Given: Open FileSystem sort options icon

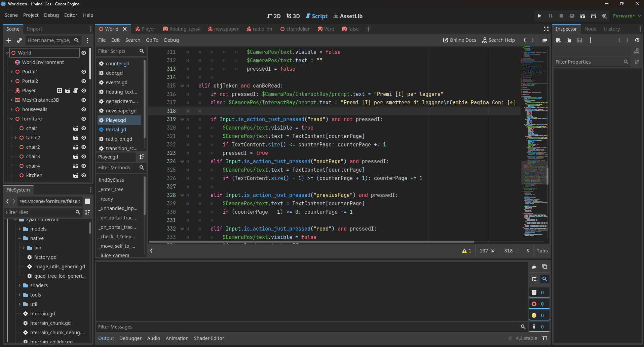Looking at the screenshot, I should [x=87, y=212].
